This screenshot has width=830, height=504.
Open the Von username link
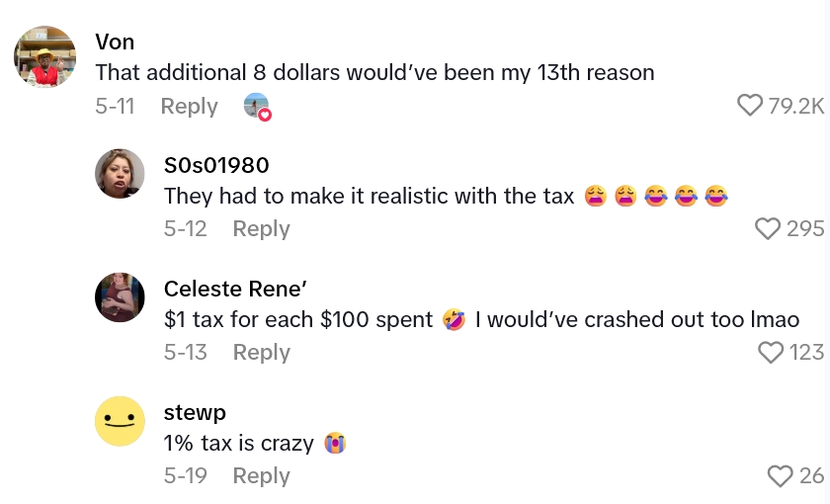point(115,42)
